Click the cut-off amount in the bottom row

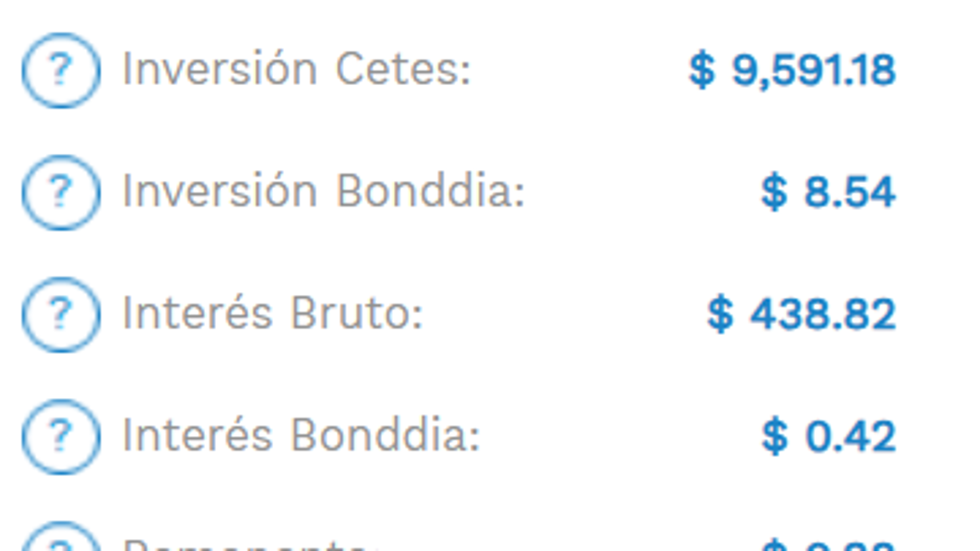click(x=828, y=545)
